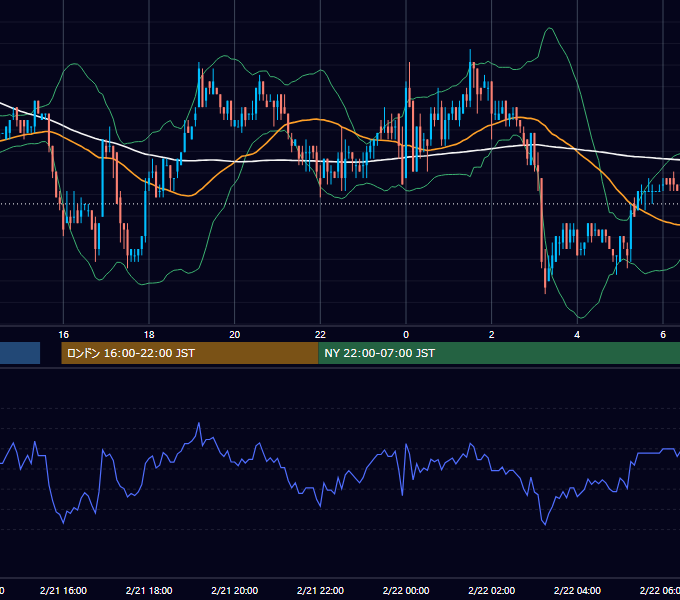Click the date label 2/21 16:00
Screen dimensions: 680x600
tap(63, 590)
